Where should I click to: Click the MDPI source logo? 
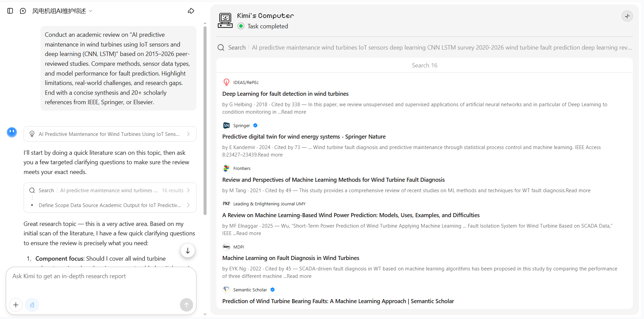point(226,247)
